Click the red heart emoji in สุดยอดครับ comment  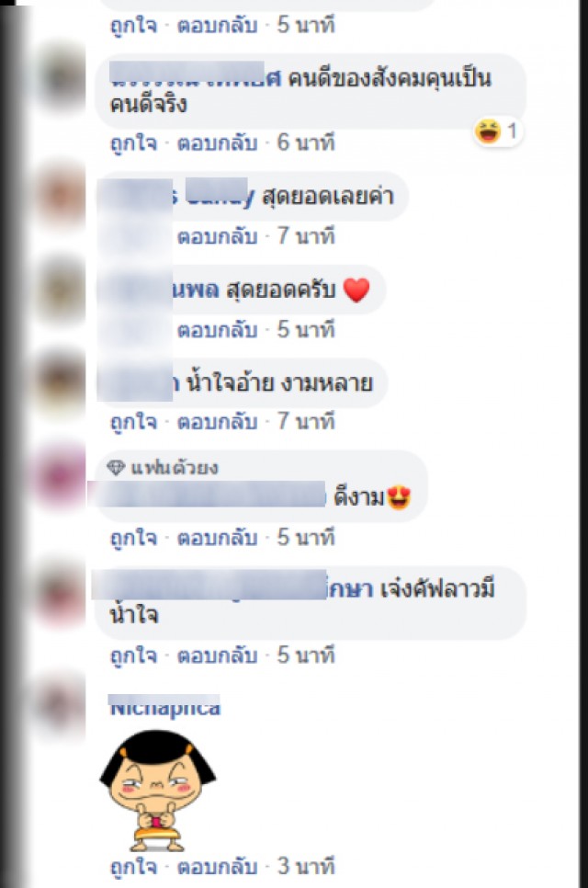point(356,290)
